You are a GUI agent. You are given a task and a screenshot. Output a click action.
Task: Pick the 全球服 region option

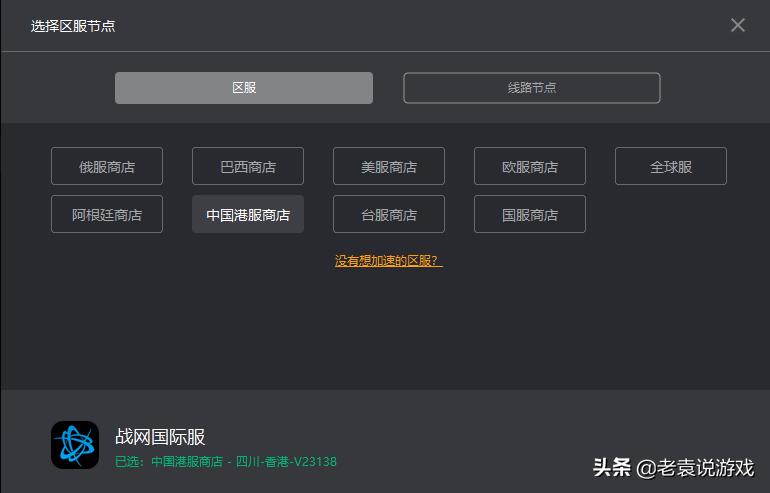point(671,167)
